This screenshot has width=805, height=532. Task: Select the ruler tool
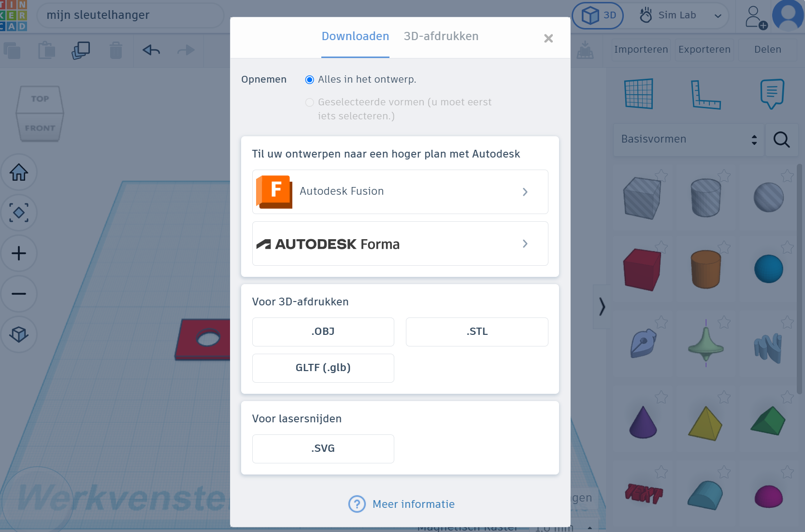click(x=705, y=94)
